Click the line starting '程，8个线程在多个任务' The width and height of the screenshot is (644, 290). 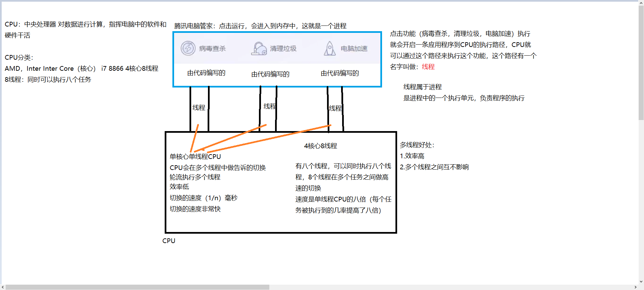pyautogui.click(x=342, y=177)
